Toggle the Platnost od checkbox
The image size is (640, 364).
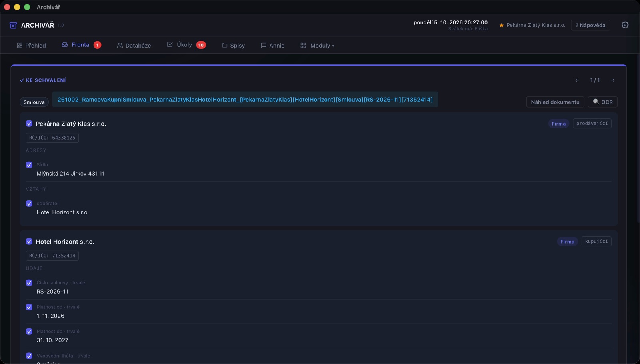(29, 307)
